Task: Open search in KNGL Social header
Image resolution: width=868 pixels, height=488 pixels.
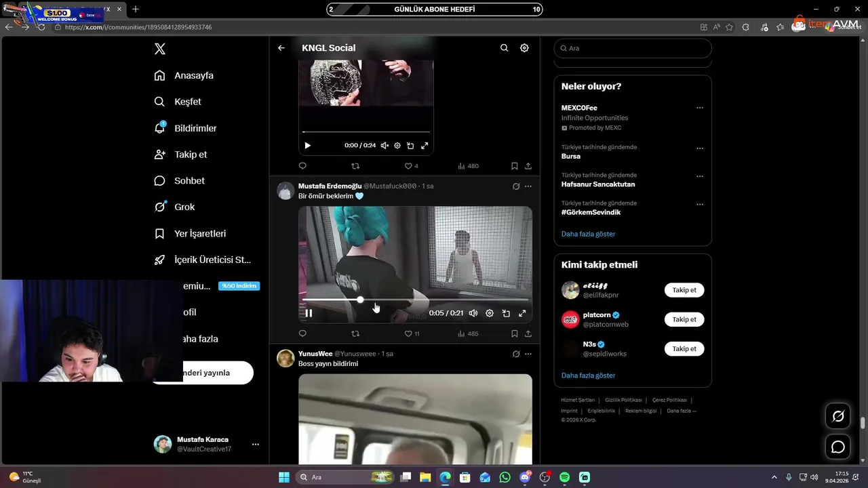Action: 504,48
